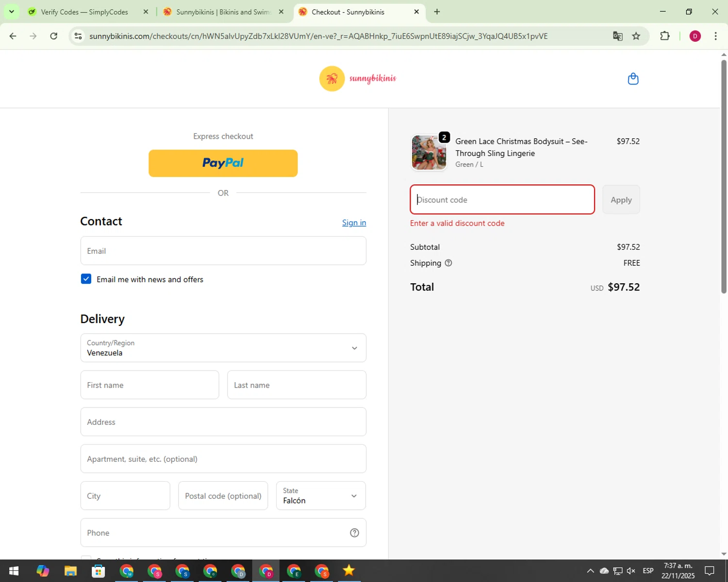
Task: Click the shipping help question mark icon
Action: [448, 263]
